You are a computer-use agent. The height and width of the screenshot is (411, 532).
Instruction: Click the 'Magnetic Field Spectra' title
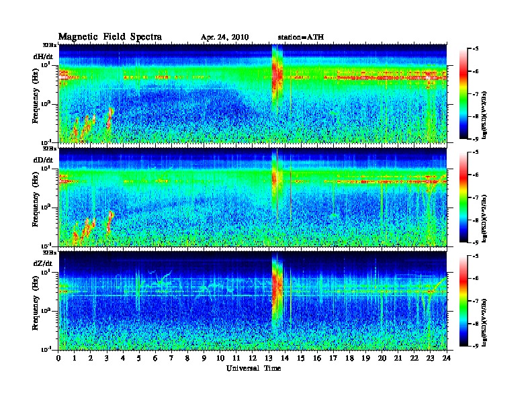pos(110,37)
